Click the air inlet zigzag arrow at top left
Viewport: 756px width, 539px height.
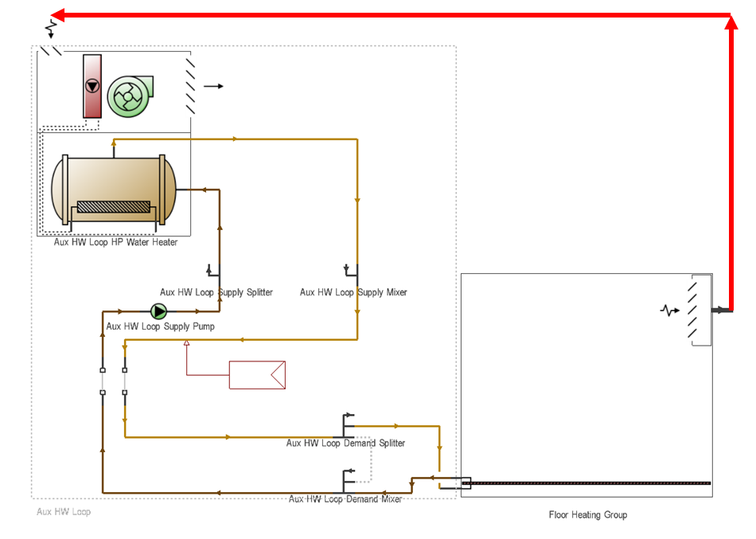point(51,29)
